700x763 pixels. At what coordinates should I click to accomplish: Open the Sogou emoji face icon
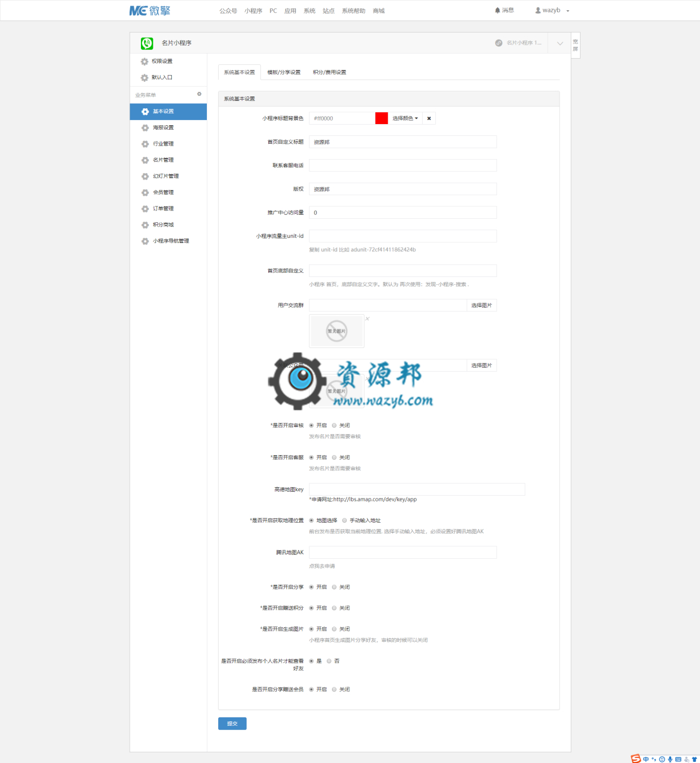click(x=662, y=759)
